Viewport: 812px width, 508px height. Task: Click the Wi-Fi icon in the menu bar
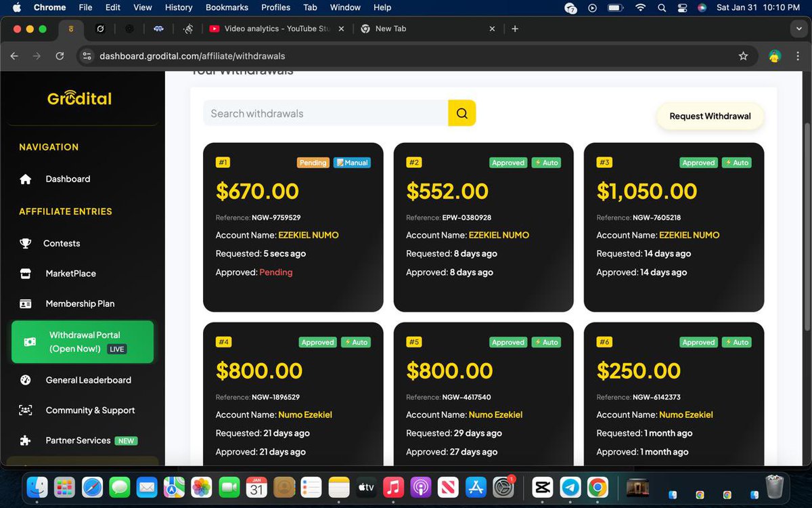pyautogui.click(x=640, y=7)
